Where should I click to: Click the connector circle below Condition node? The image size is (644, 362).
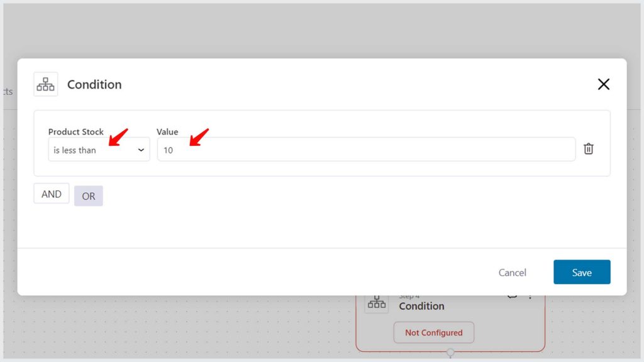[x=450, y=352]
